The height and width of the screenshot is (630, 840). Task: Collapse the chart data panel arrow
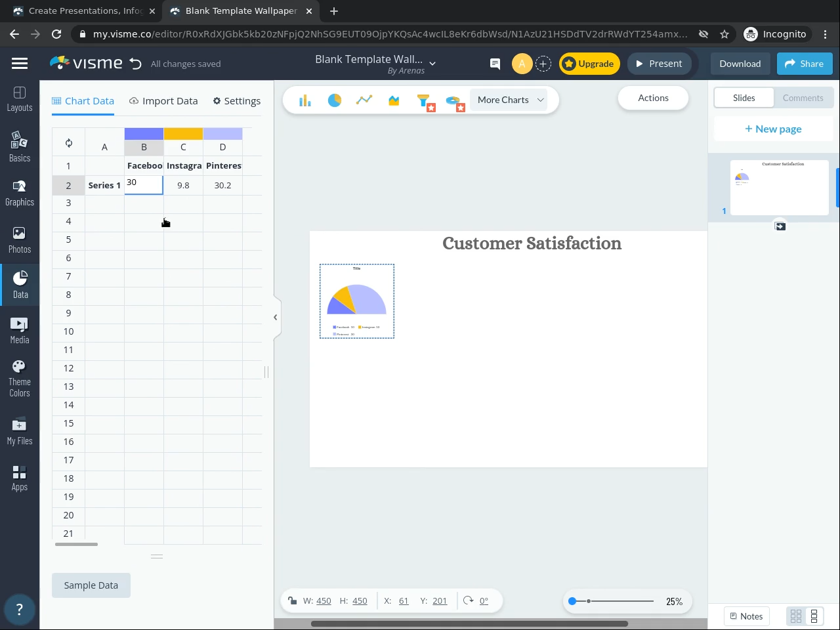276,318
